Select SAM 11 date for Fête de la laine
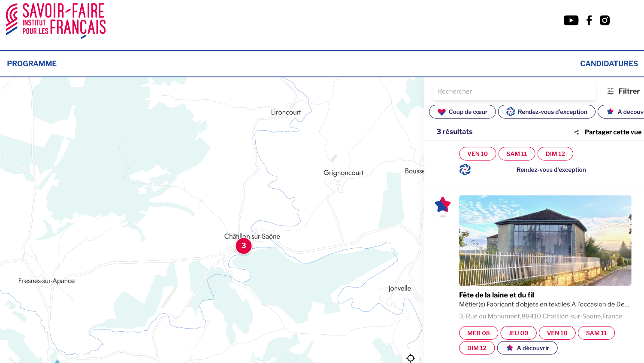Image resolution: width=644 pixels, height=363 pixels. coord(596,333)
